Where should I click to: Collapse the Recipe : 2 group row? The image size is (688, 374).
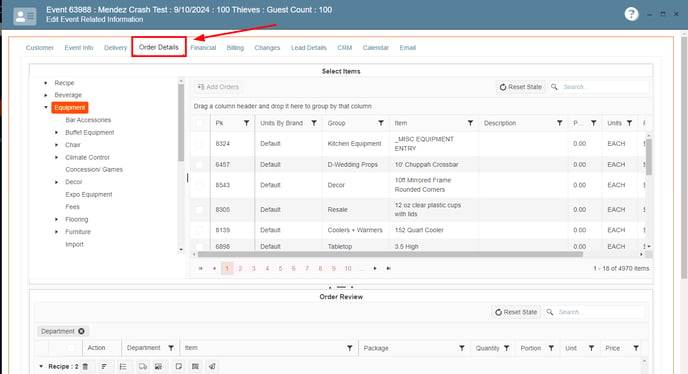(x=41, y=367)
